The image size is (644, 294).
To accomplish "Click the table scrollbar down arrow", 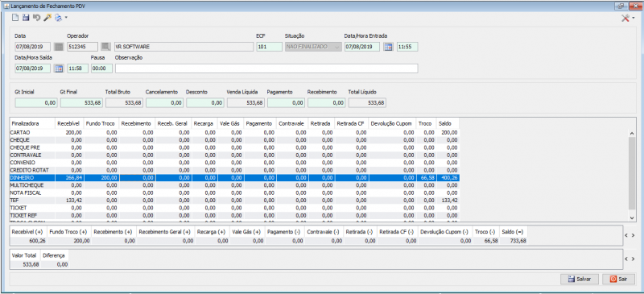I will point(632,217).
